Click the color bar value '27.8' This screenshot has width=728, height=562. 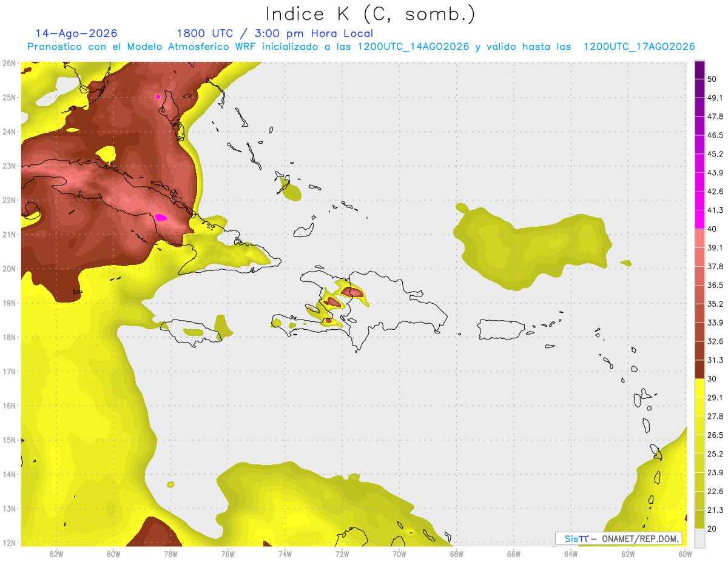(715, 416)
